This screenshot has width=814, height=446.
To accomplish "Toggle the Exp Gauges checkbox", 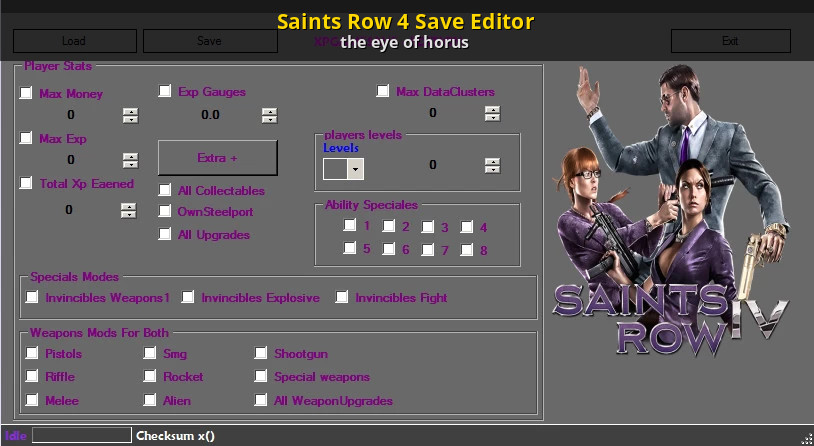I will coord(166,91).
